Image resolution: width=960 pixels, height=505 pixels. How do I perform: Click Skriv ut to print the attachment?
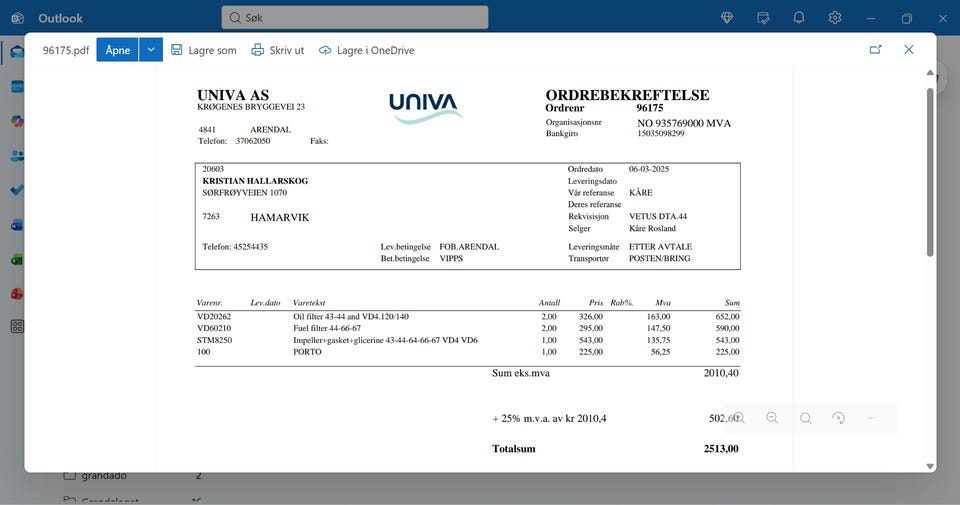277,50
